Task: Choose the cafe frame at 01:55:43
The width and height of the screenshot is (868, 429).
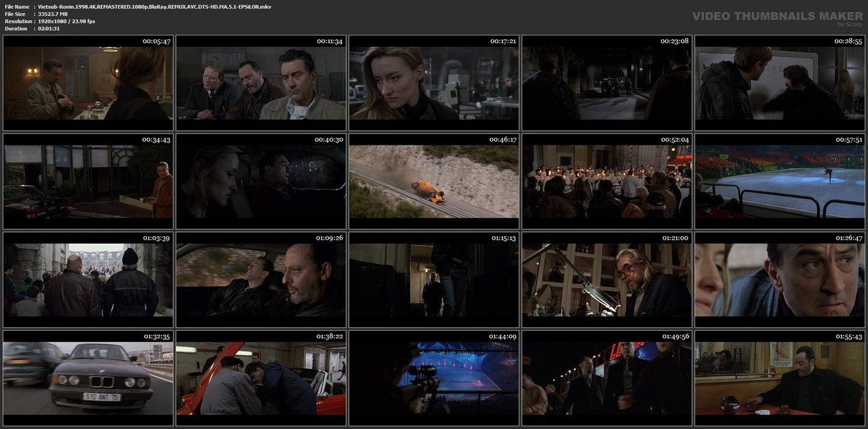Action: [780, 378]
